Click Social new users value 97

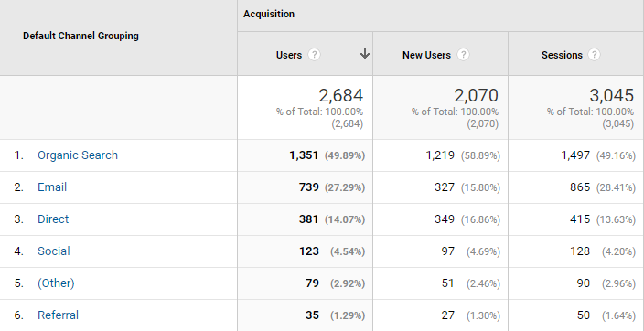tap(448, 251)
